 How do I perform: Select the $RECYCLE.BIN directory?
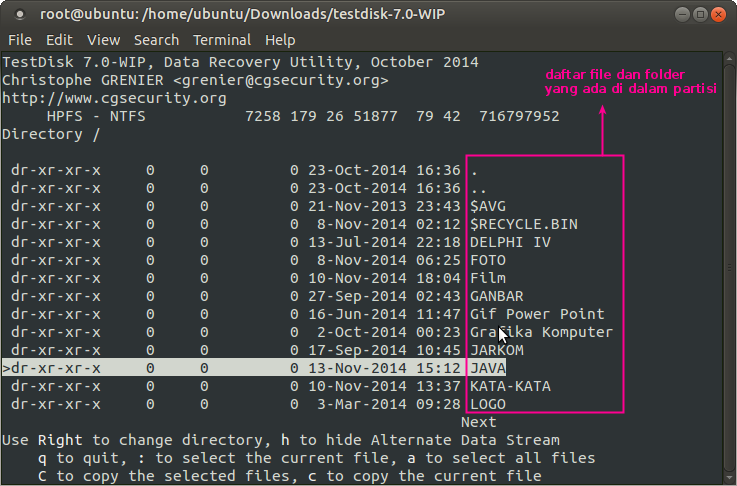pyautogui.click(x=523, y=224)
